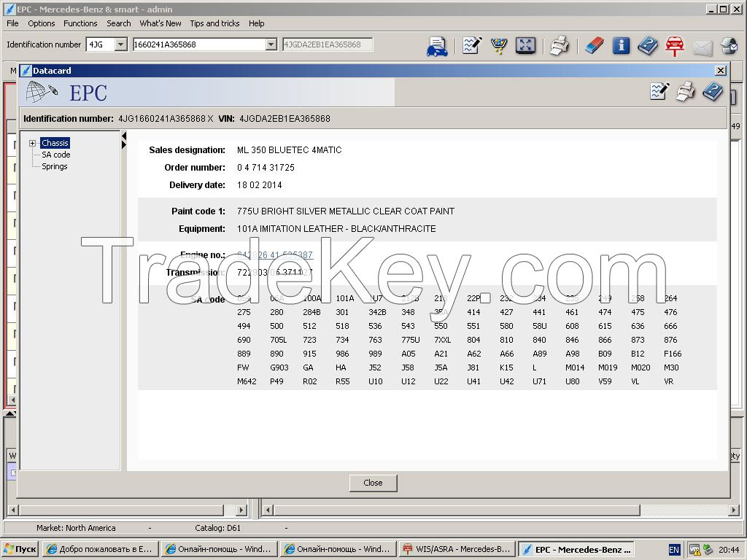Click the ML 350 BLUETEC 4MATIC text
Screen dimensions: 747x560
(289, 150)
